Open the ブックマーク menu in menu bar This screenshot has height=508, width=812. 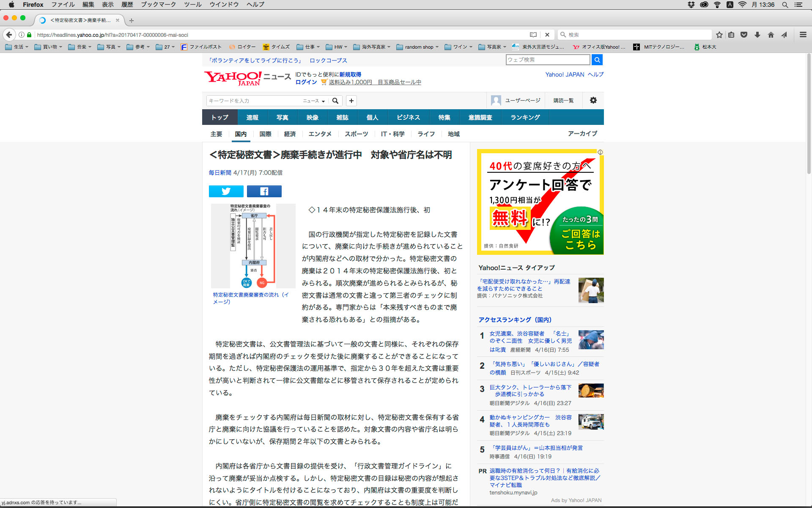pos(158,5)
